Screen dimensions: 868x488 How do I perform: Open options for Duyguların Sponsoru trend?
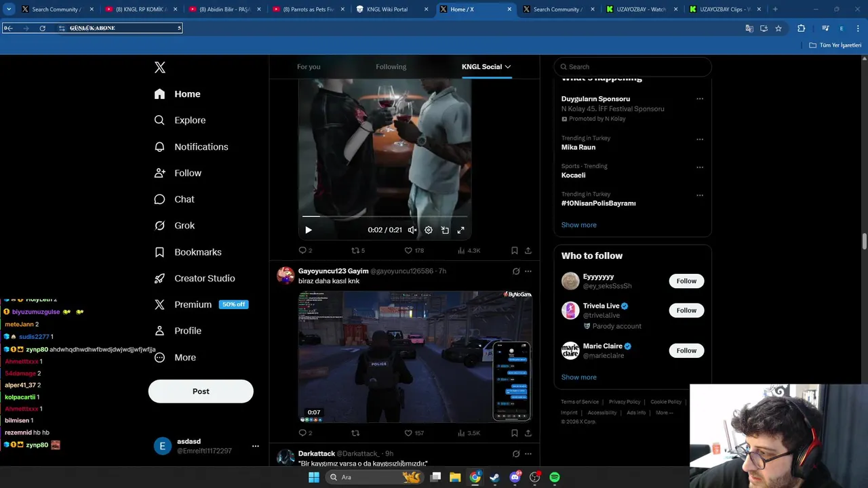pyautogui.click(x=700, y=99)
